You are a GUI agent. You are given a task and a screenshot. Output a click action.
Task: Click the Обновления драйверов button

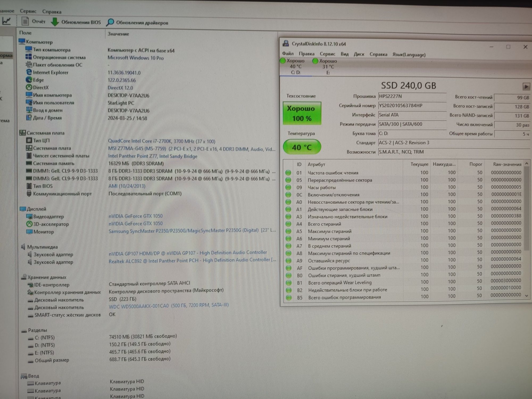point(137,23)
